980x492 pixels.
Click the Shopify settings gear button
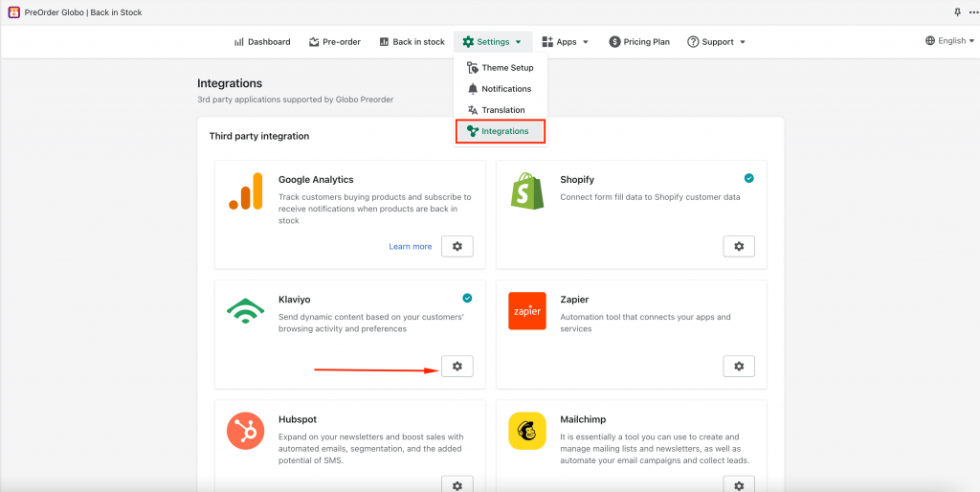pos(738,246)
